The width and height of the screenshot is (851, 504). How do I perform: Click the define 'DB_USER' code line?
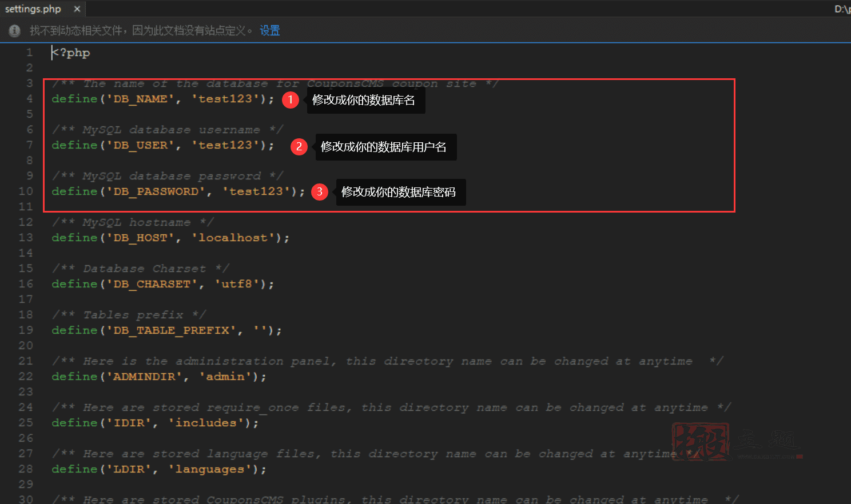pos(163,145)
